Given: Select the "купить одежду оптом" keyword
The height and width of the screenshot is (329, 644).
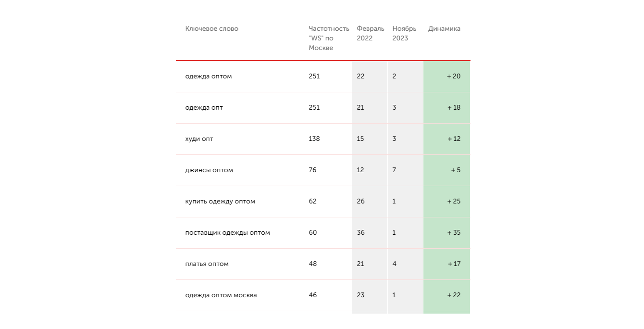Looking at the screenshot, I should 220,202.
